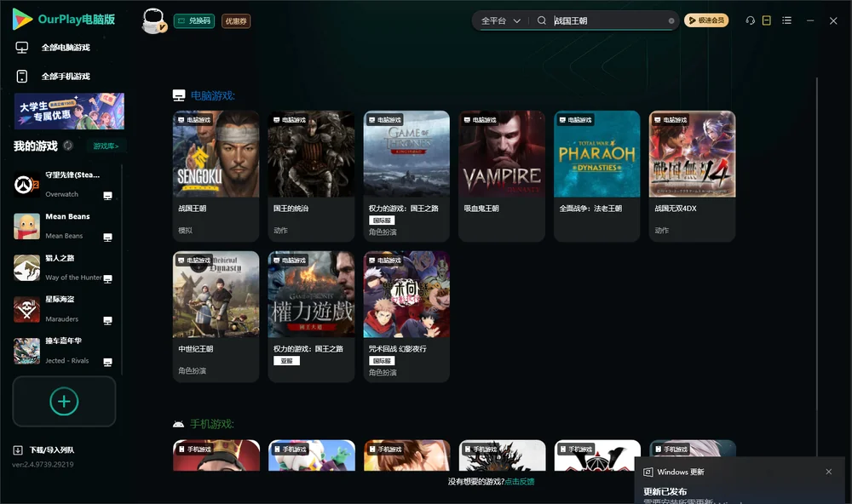
Task: Open the 战国王朝 Sengoku game card
Action: (x=216, y=176)
